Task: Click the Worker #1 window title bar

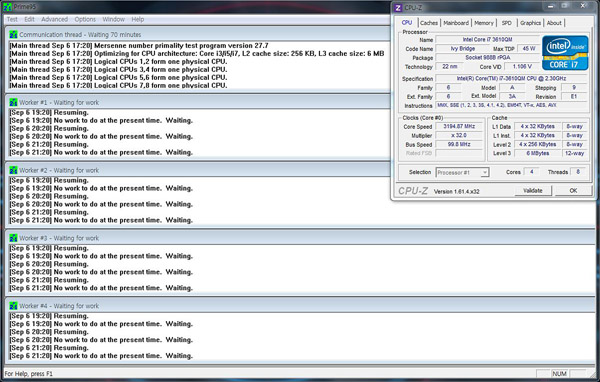Action: [199, 102]
